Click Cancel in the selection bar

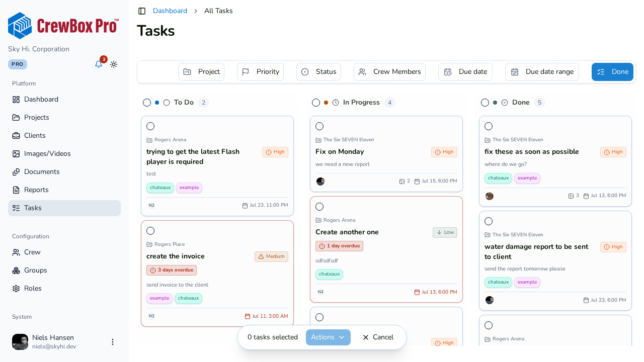[378, 337]
